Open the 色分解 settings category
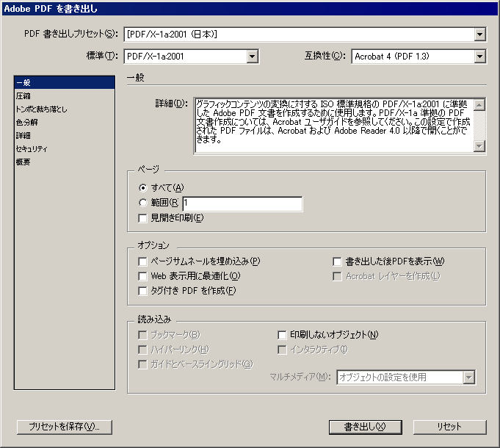The height and width of the screenshot is (448, 500). pos(26,122)
